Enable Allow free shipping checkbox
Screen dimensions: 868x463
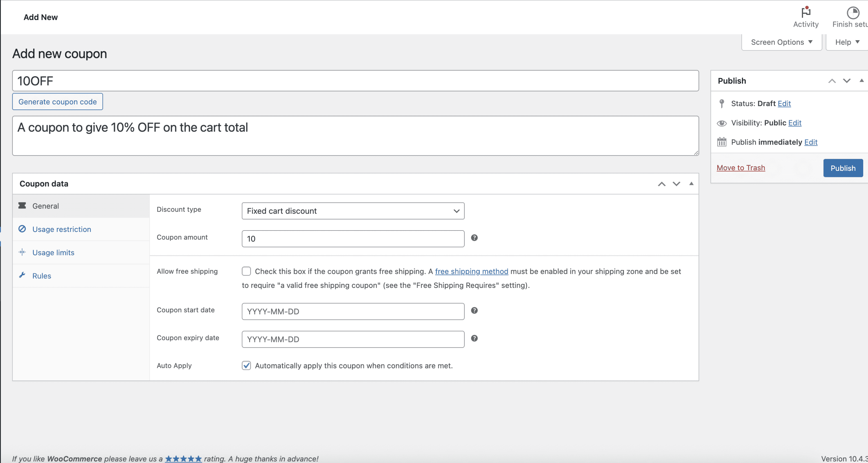pos(246,271)
